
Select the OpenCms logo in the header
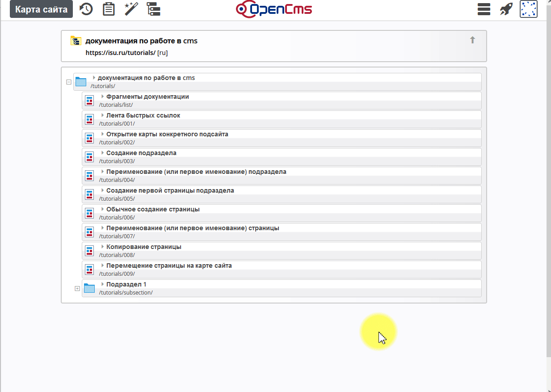pyautogui.click(x=274, y=8)
